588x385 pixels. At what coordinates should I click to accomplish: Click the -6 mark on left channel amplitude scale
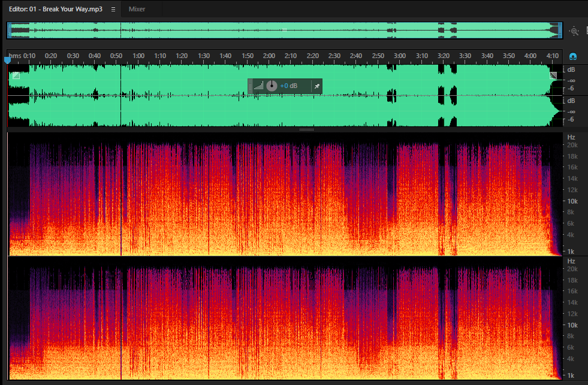coord(571,89)
